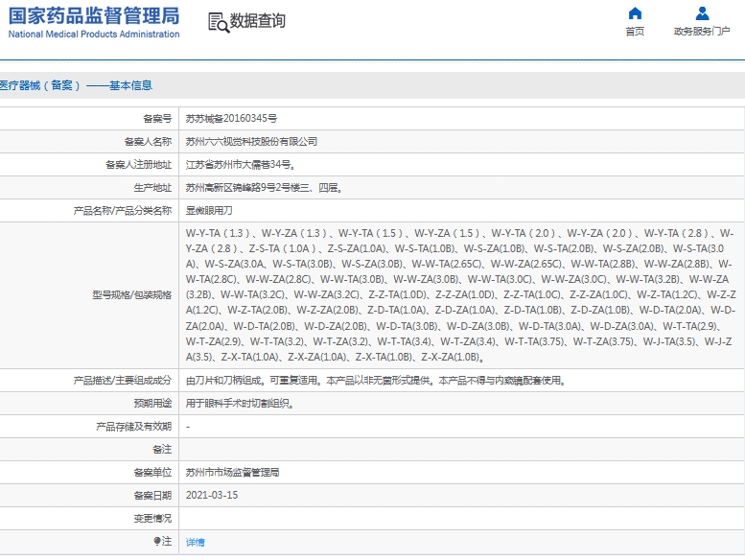
Task: Click the 数据查询 search document icon
Action: (219, 22)
